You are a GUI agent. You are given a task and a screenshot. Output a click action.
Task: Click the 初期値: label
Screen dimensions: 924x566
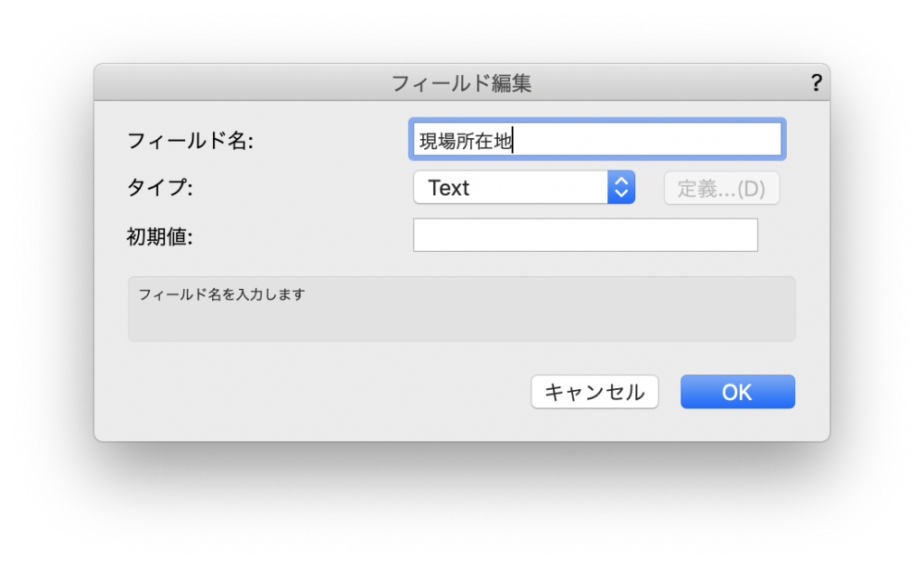[160, 237]
